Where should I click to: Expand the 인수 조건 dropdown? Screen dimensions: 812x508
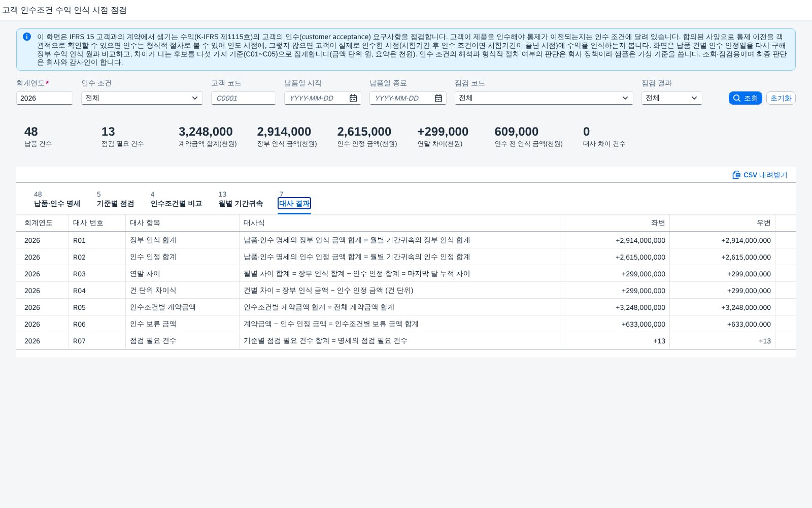(x=195, y=98)
